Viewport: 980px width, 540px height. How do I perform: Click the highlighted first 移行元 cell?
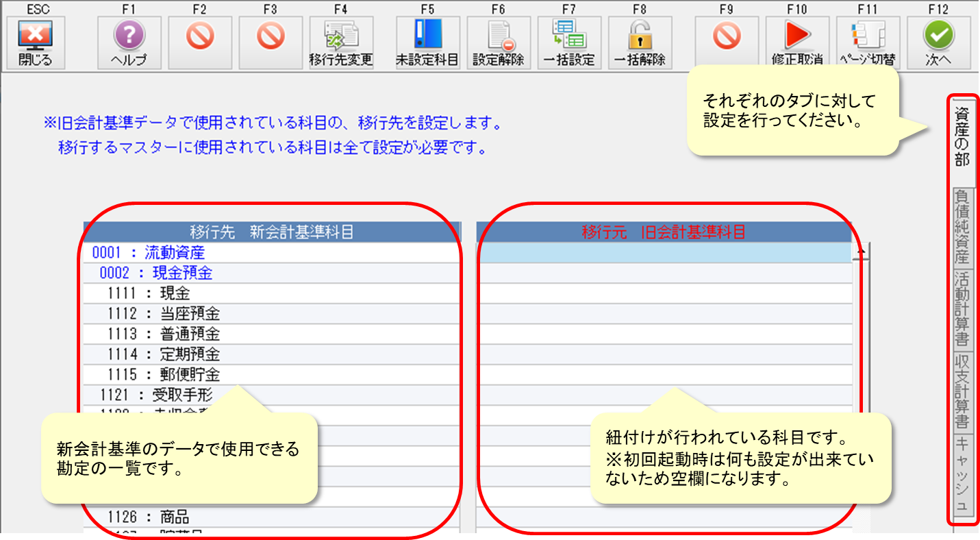point(663,253)
